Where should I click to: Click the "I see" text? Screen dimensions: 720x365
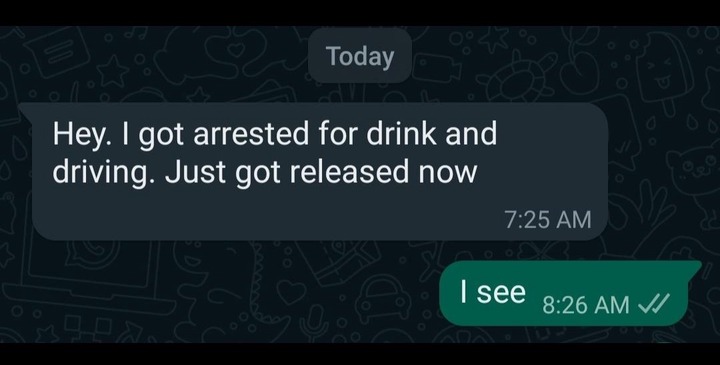[493, 292]
